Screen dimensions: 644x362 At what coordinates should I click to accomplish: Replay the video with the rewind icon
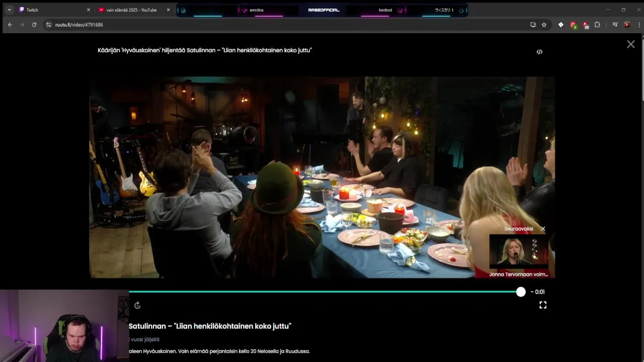(x=137, y=305)
